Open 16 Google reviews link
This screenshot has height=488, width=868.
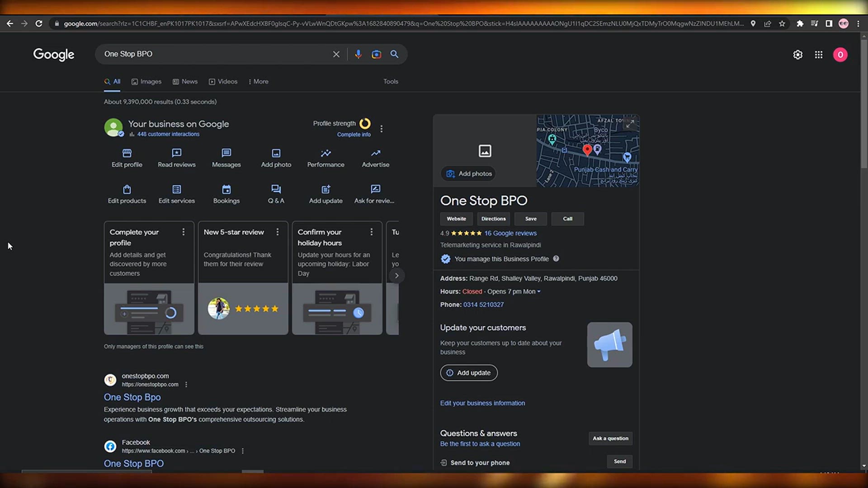[x=510, y=234]
